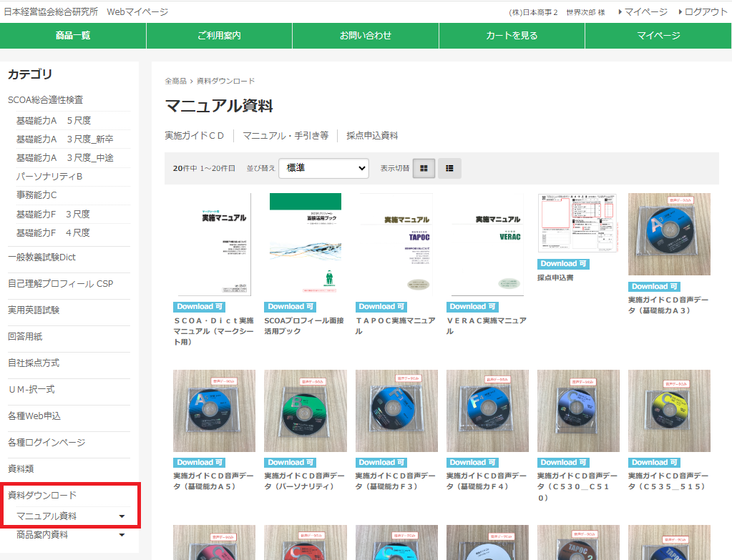Screen dimensions: 732x560
Task: Open the 基礎能力A3 CD thumbnail
Action: (x=669, y=235)
